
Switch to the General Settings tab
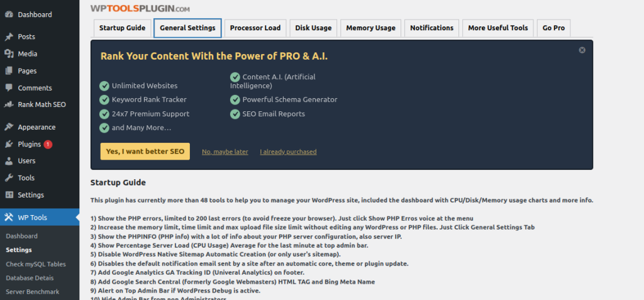(187, 28)
